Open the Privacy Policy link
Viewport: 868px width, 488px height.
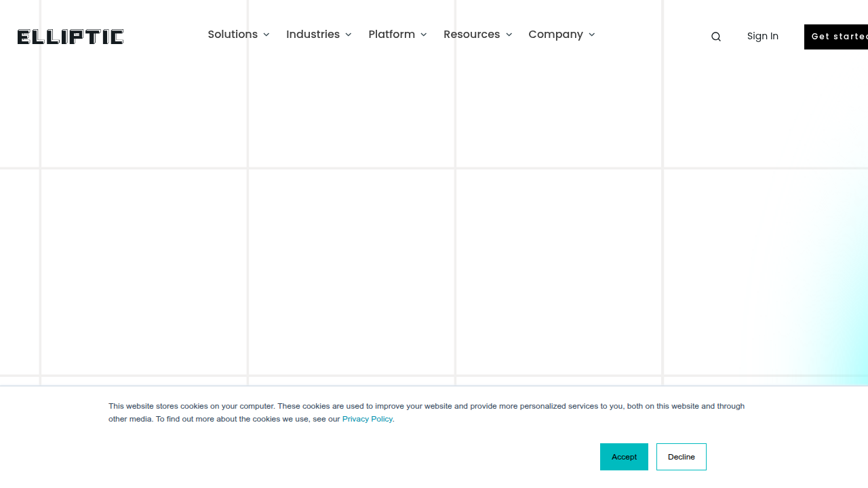(367, 419)
